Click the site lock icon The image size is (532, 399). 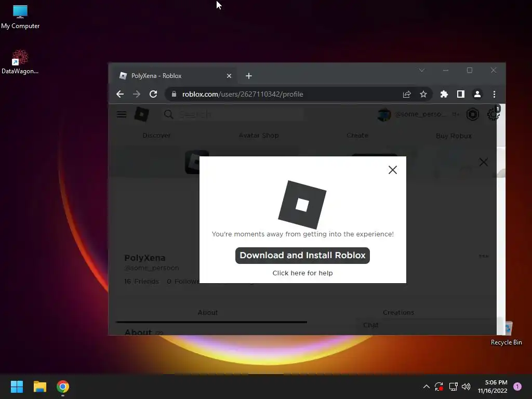tap(174, 94)
